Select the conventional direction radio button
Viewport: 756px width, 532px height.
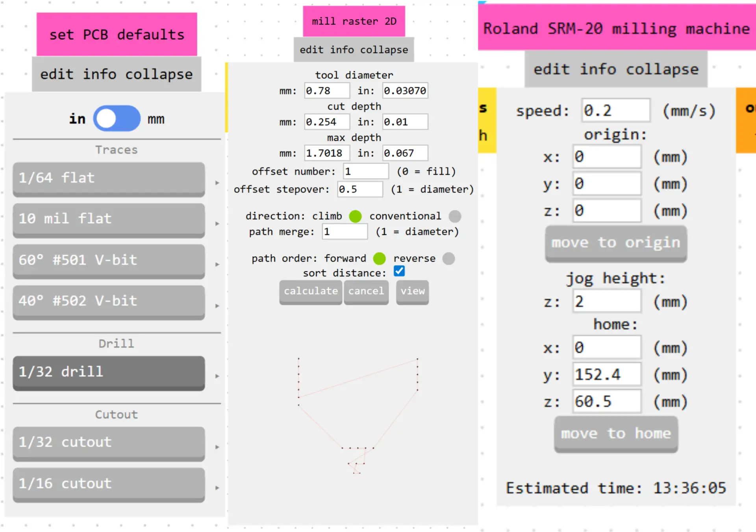[455, 216]
